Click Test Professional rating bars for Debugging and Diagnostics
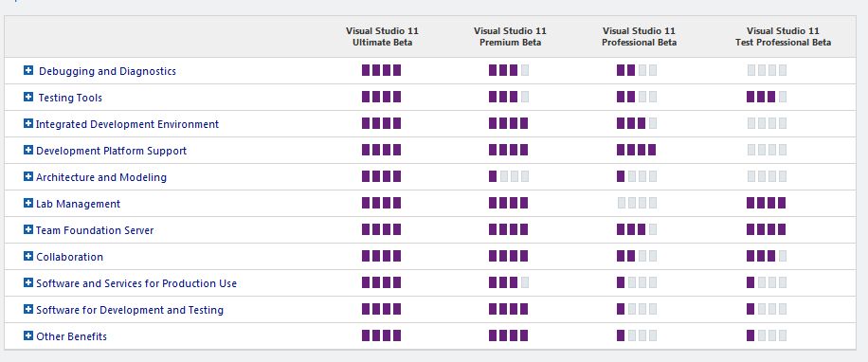This screenshot has width=868, height=362. 767,70
